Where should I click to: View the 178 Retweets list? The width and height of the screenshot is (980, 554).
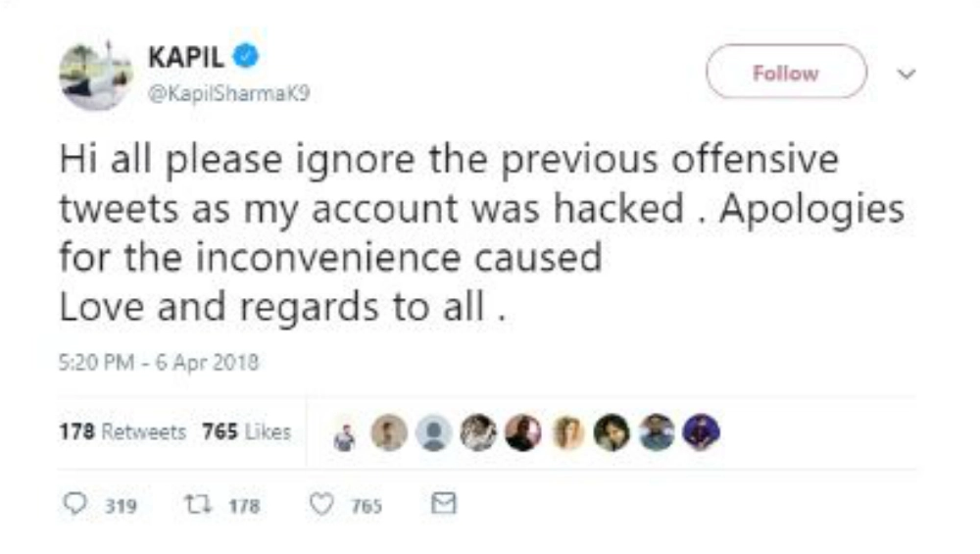122,431
